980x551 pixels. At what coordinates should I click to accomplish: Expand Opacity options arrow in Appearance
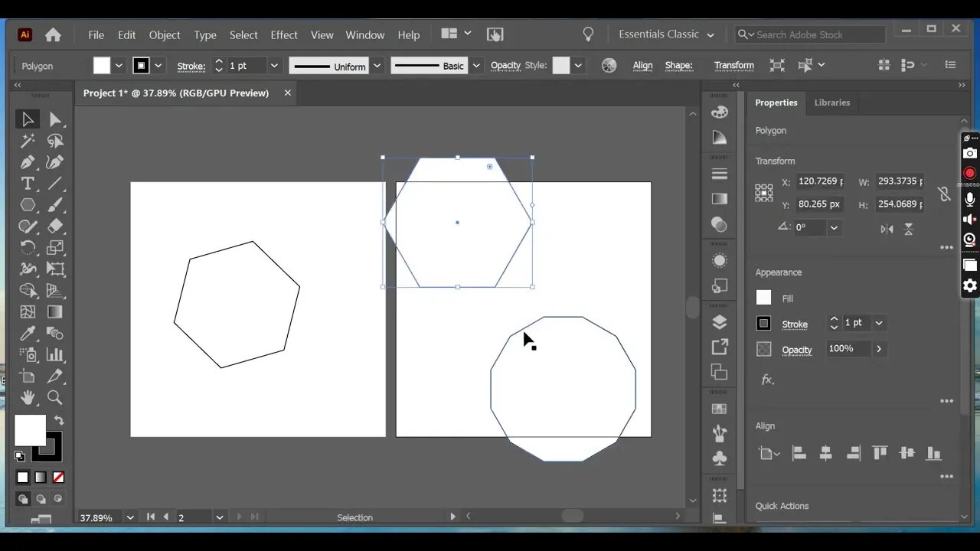[879, 349]
